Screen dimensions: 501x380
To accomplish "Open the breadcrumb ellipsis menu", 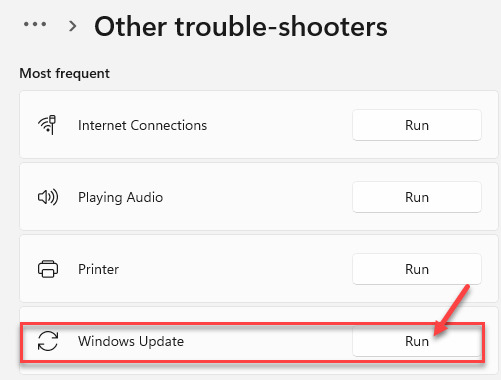I will [35, 24].
